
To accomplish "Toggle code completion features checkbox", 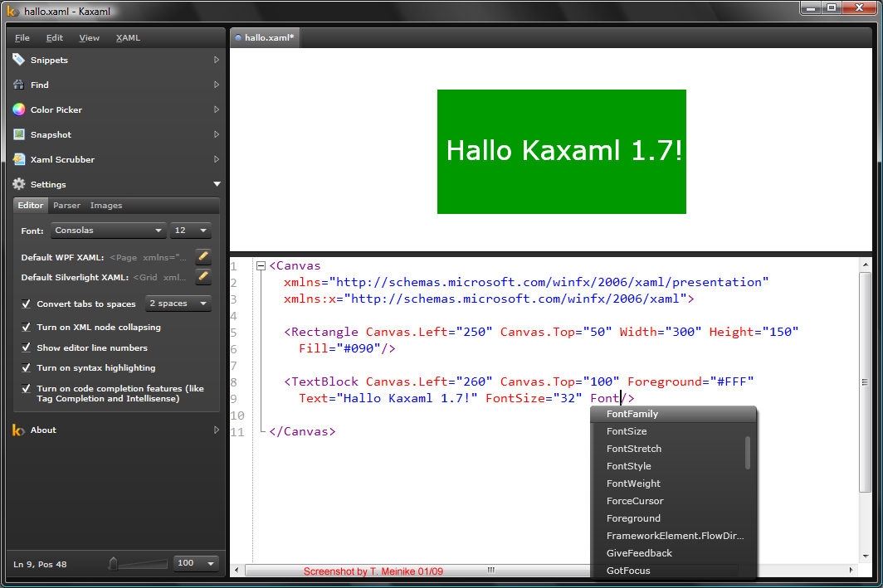I will click(x=26, y=388).
